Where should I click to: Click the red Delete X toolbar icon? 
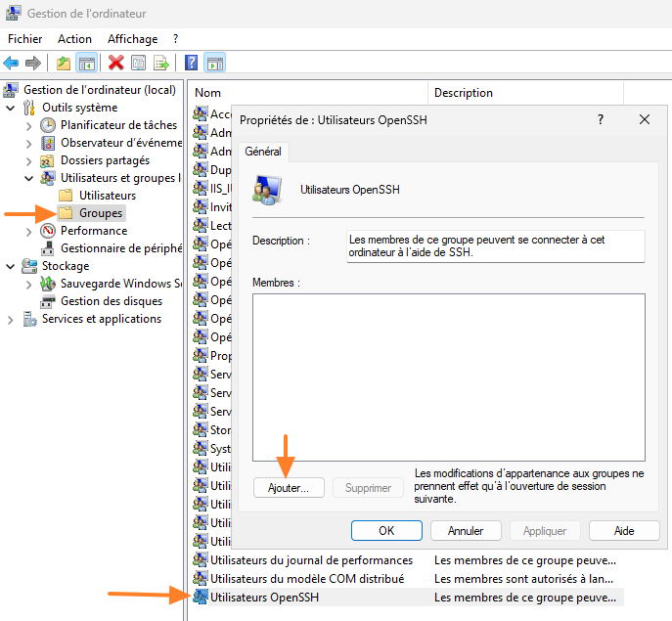point(115,63)
